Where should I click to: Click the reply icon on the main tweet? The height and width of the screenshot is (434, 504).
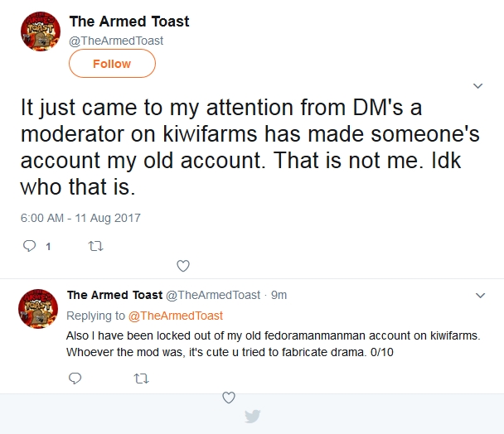pyautogui.click(x=29, y=246)
